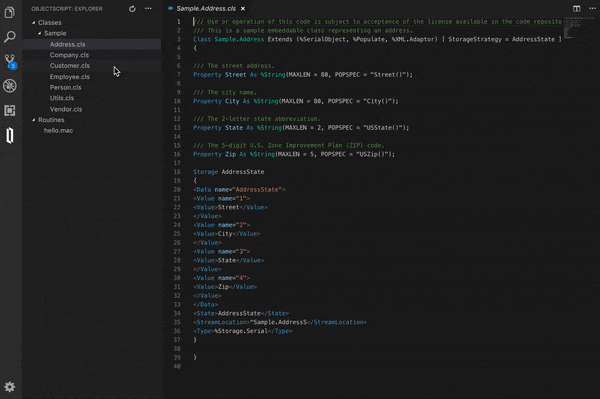Open Utils.cls from the class list
This screenshot has width=600, height=399.
point(92,98)
